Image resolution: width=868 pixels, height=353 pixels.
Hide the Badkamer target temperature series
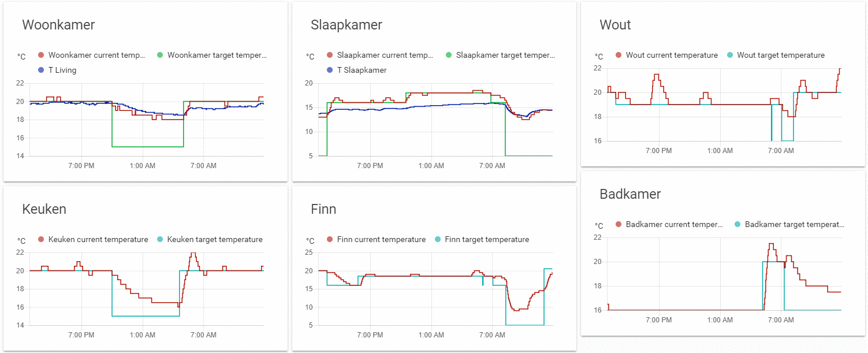[794, 224]
